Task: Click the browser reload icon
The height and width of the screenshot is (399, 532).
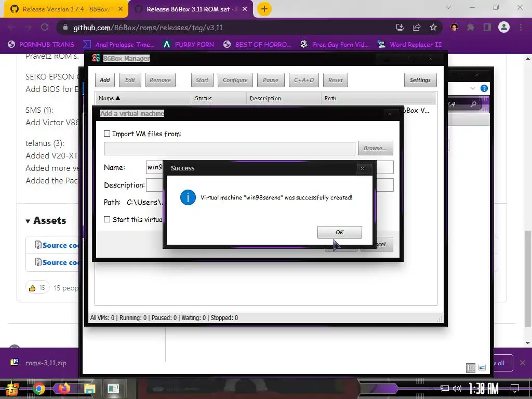Action: click(x=45, y=28)
